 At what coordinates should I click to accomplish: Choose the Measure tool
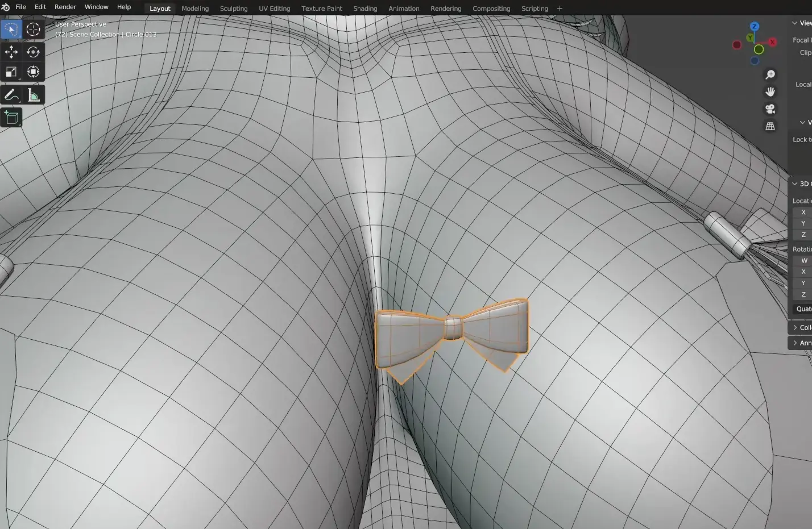point(33,95)
